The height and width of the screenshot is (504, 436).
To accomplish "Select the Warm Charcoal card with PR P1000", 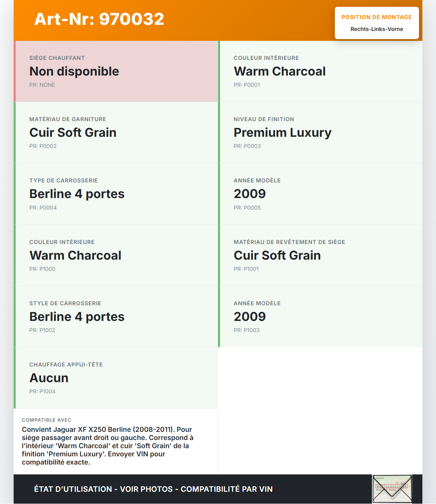I will (x=116, y=255).
